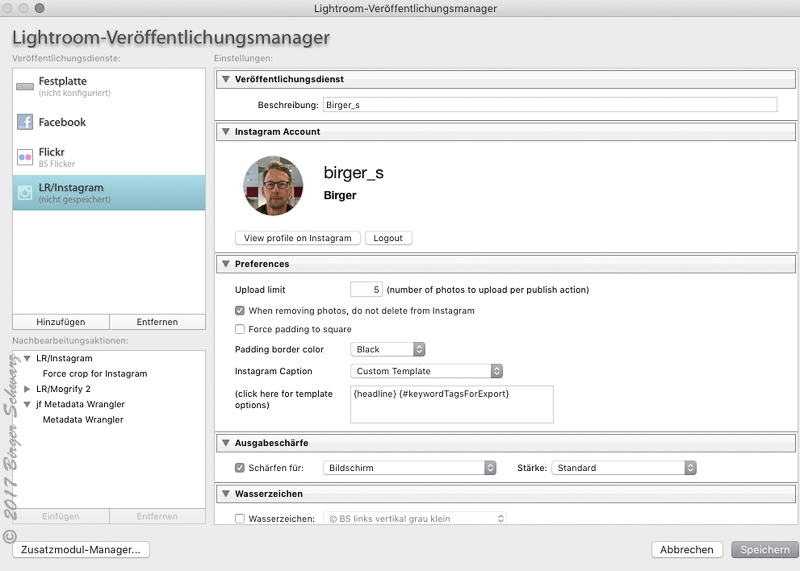This screenshot has width=800, height=571.
Task: Collapse the Ausgabeschärfe section triangle
Action: [226, 441]
